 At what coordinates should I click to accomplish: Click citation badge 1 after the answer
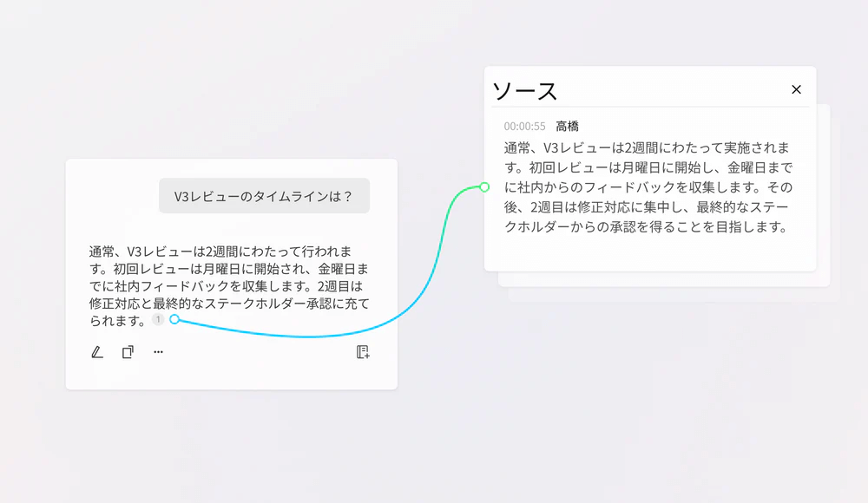(157, 320)
